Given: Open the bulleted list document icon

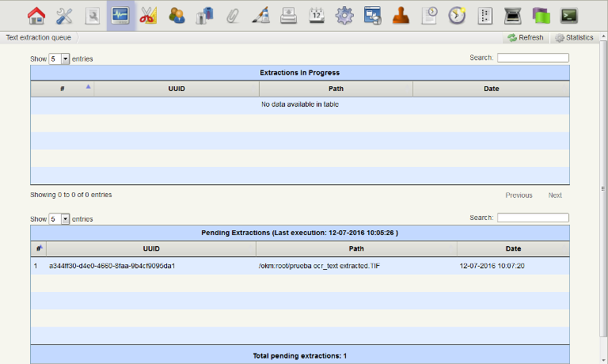Looking at the screenshot, I should (485, 16).
